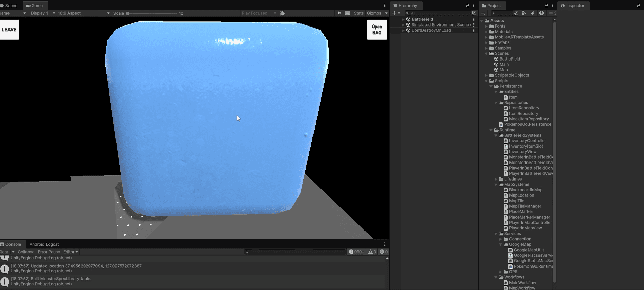
Task: Toggle the console warnings count filter
Action: [372, 252]
